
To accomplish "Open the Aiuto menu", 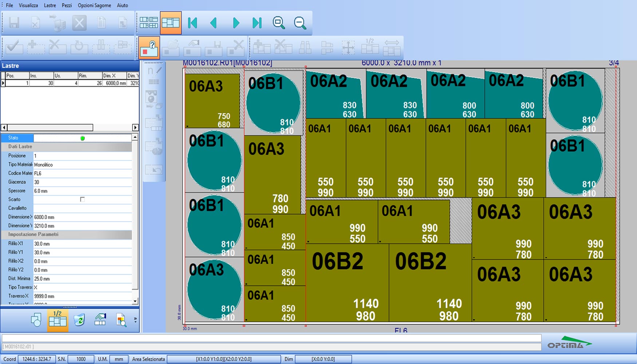I will [x=122, y=5].
